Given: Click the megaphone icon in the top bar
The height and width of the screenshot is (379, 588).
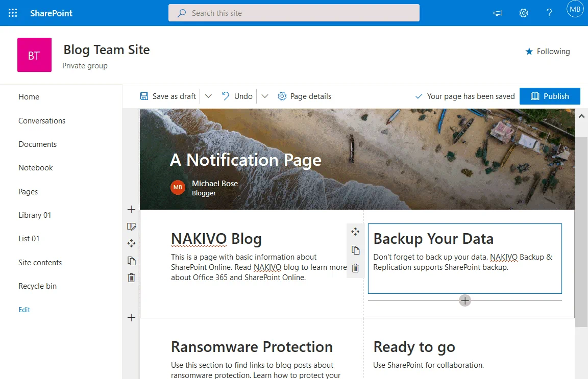Looking at the screenshot, I should click(x=498, y=13).
